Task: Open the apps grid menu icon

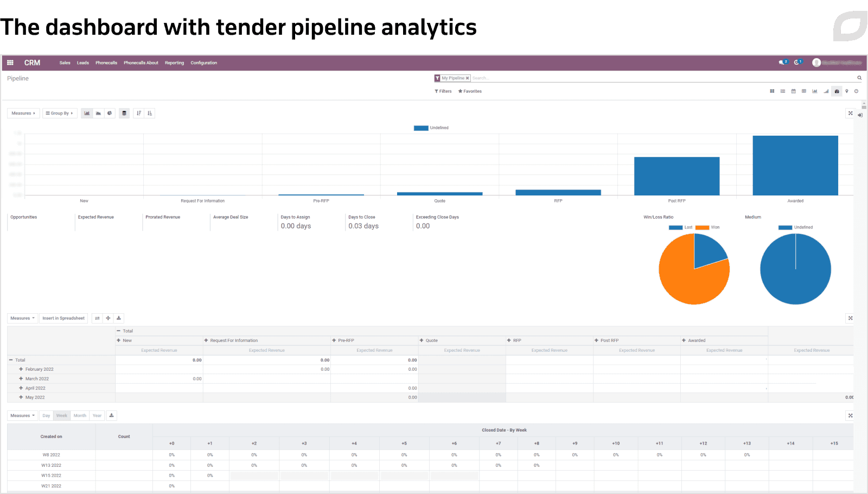Action: (10, 63)
